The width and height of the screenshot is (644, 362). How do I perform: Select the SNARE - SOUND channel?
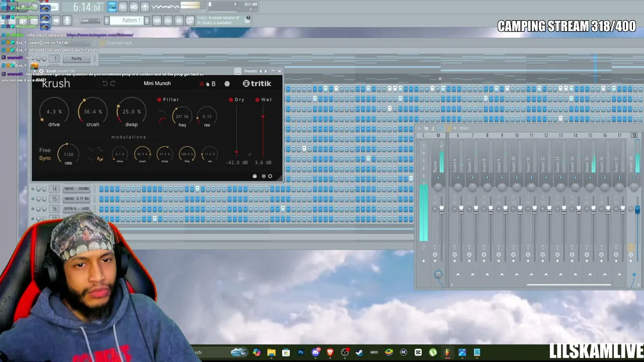point(76,189)
